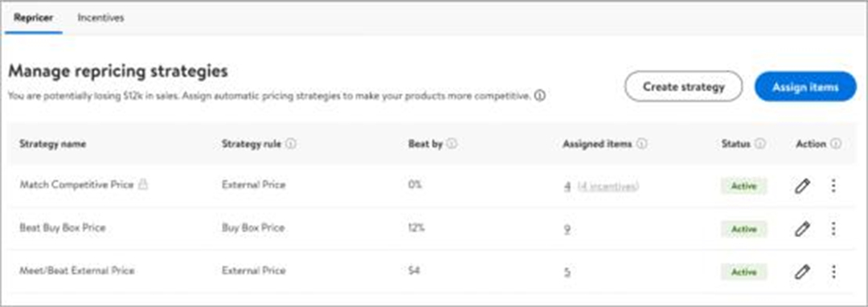This screenshot has width=868, height=307.
Task: Open more options for Beat Buy Box Price
Action: (x=833, y=228)
